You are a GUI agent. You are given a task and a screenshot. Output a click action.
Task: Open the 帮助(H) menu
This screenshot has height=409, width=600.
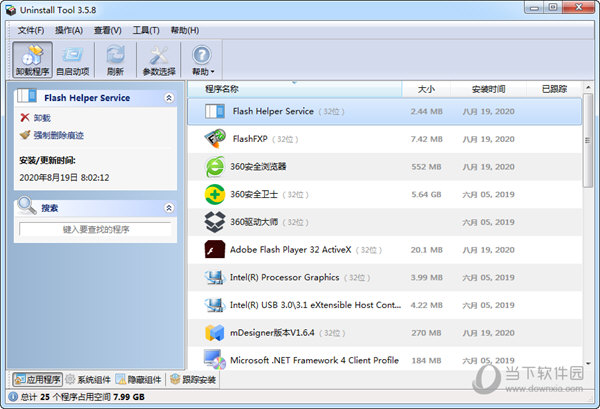coord(185,30)
